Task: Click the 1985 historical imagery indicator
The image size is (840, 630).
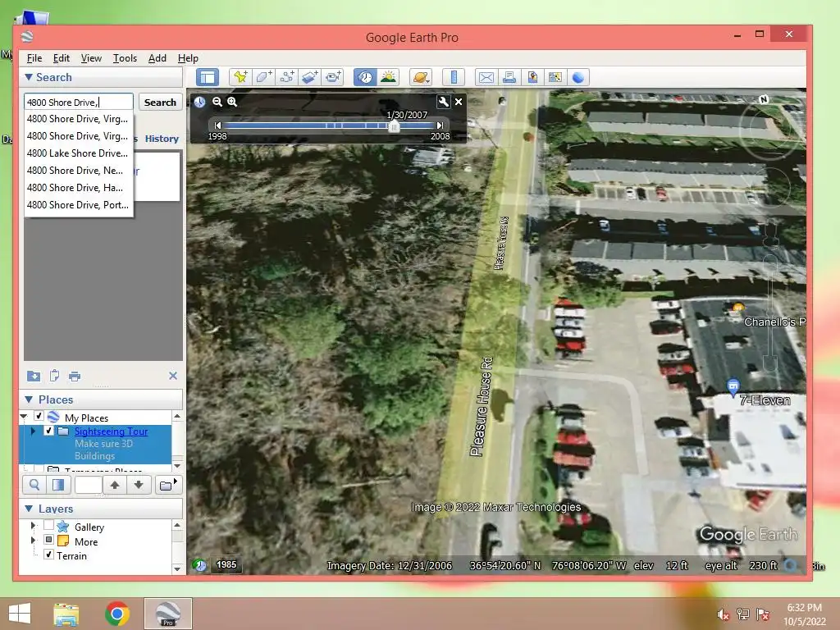Action: coord(226,564)
